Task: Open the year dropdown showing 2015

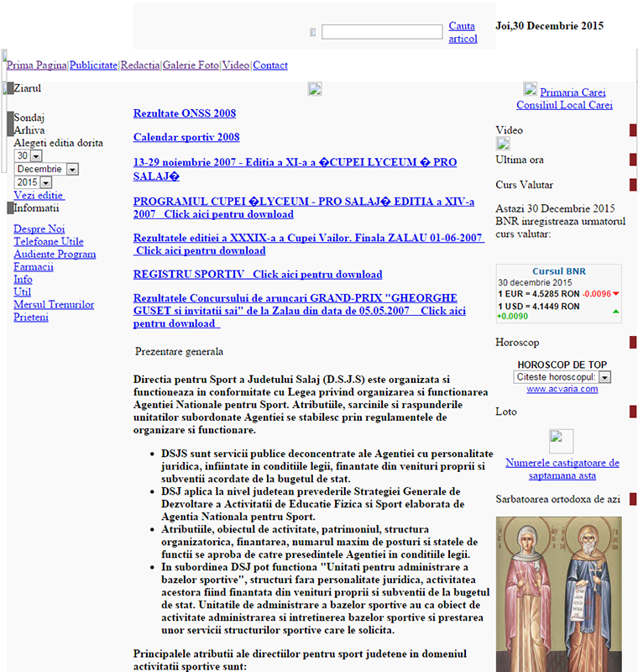Action: click(45, 182)
